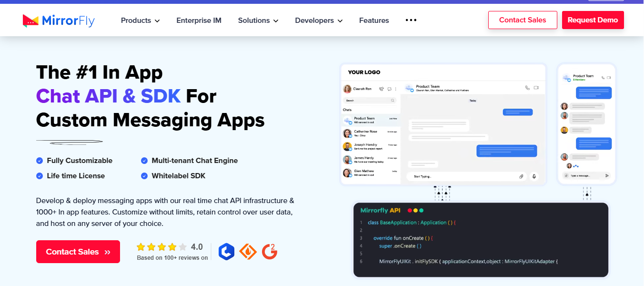This screenshot has width=644, height=286.
Task: Expand the Products dropdown menu
Action: pos(140,20)
